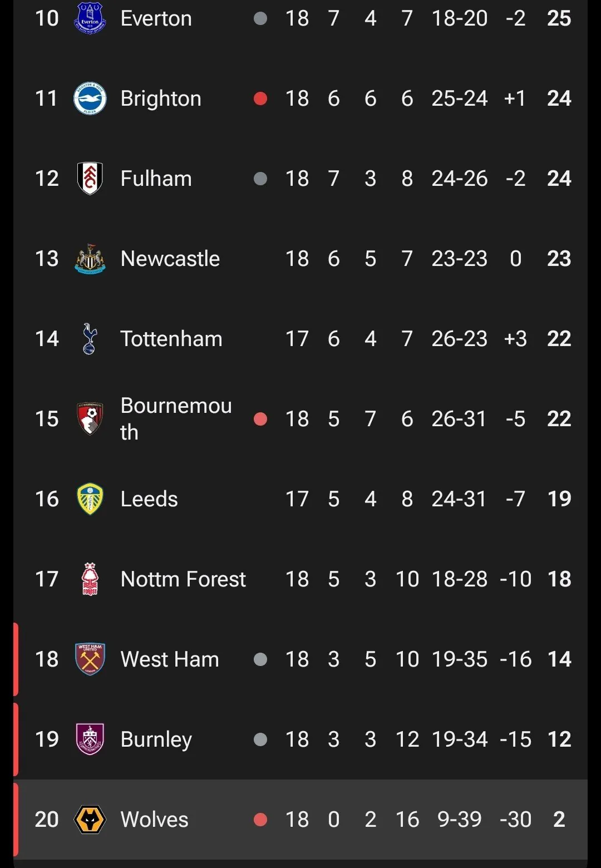The width and height of the screenshot is (601, 868).
Task: Tap the West Ham crest
Action: click(x=90, y=659)
